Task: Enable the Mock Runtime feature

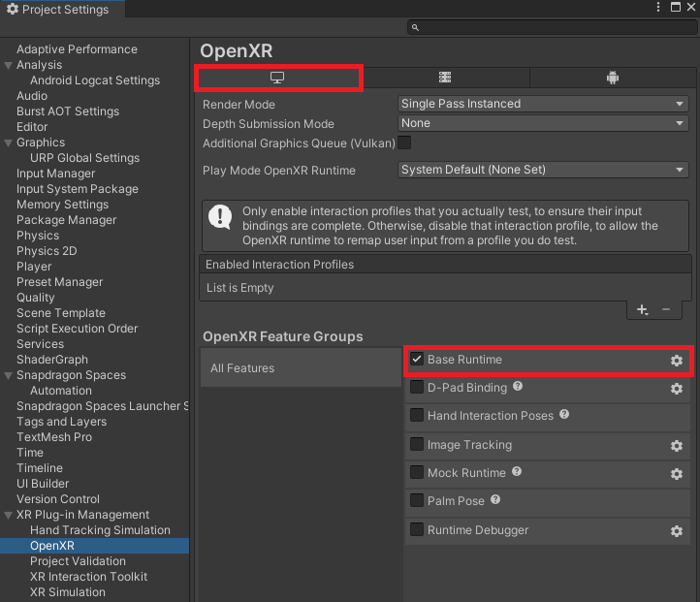Action: (417, 472)
